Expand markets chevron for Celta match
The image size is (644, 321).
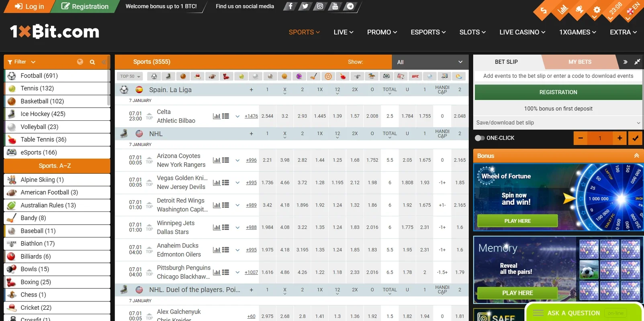pyautogui.click(x=237, y=116)
